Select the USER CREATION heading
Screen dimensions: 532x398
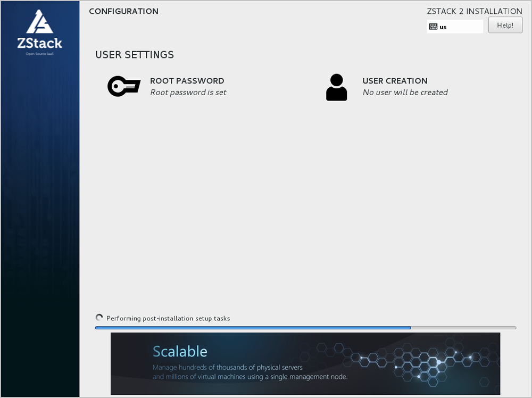click(394, 81)
